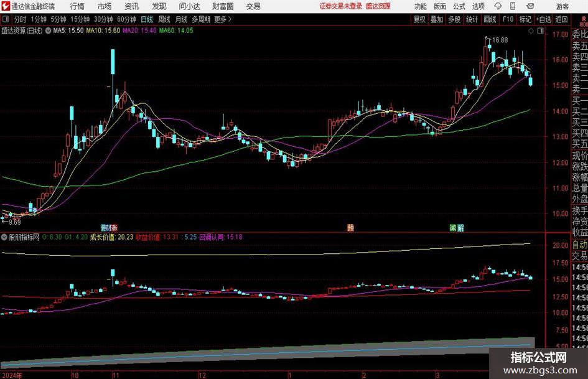Expand the 股朋指标网 sub-indicator dropdown arrow

click(4, 237)
